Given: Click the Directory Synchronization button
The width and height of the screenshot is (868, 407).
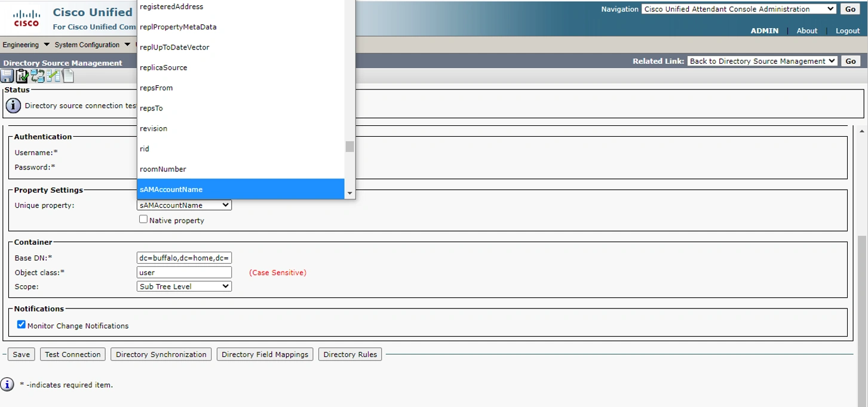Looking at the screenshot, I should click(161, 354).
